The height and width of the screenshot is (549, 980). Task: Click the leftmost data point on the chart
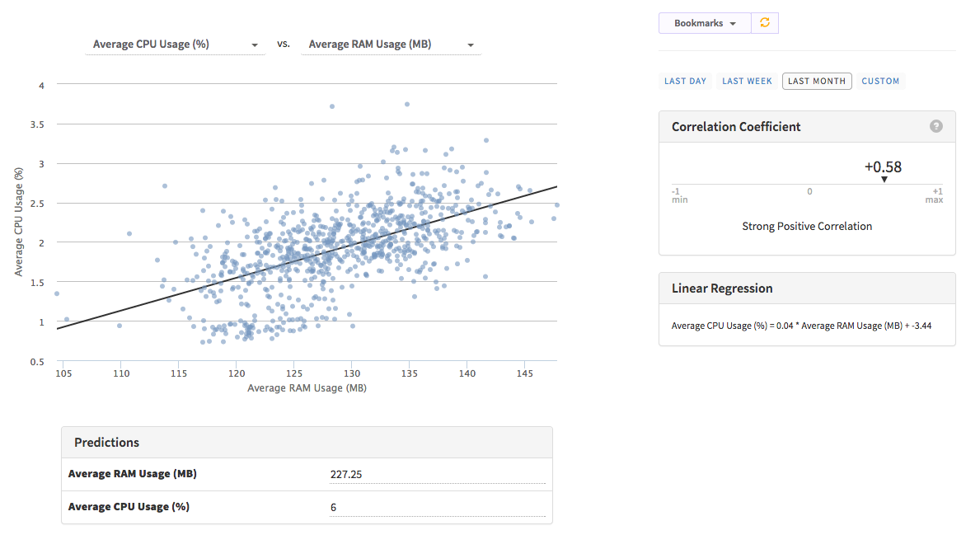point(57,293)
